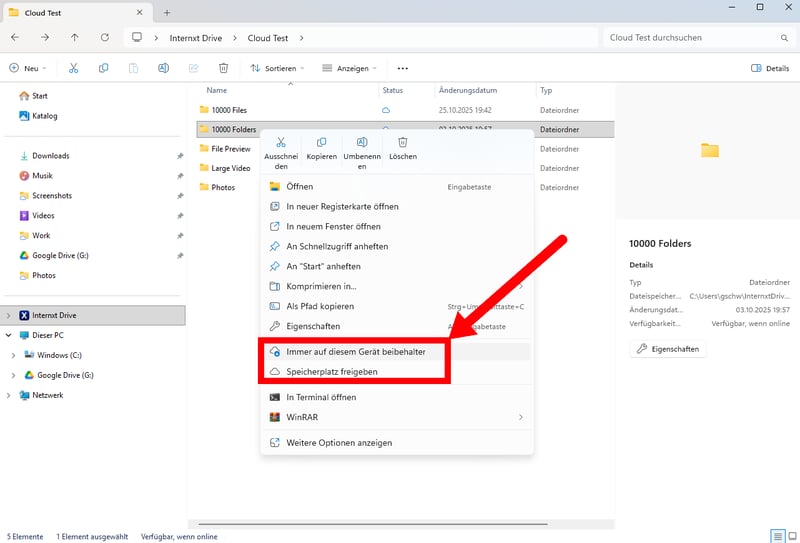Click the three-dots more options toolbar icon

(x=403, y=68)
